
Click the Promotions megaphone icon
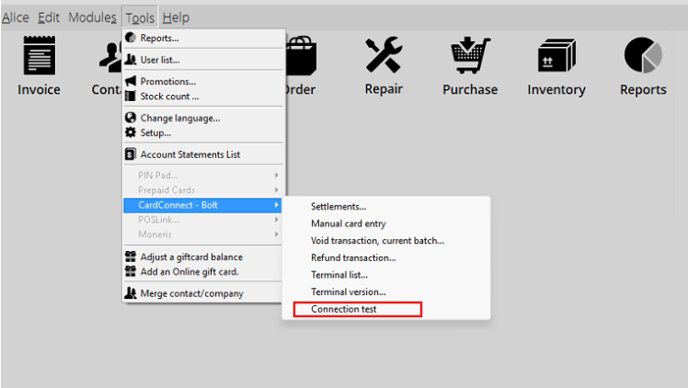(x=130, y=81)
